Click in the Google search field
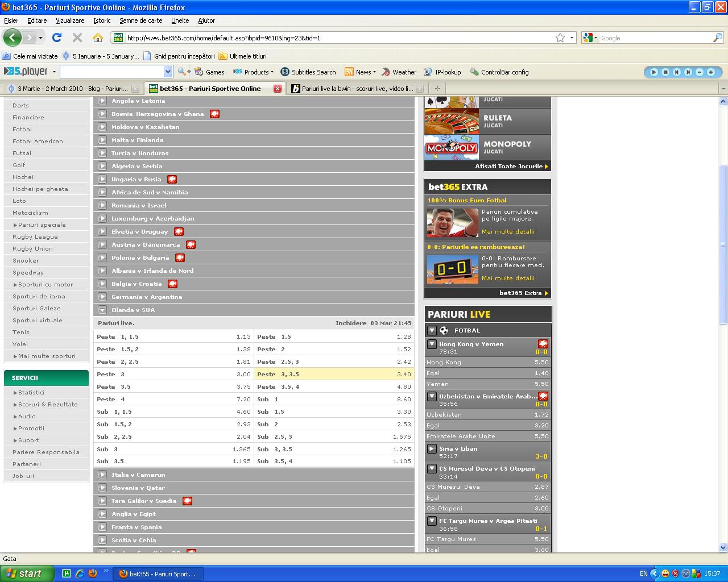 coord(655,38)
